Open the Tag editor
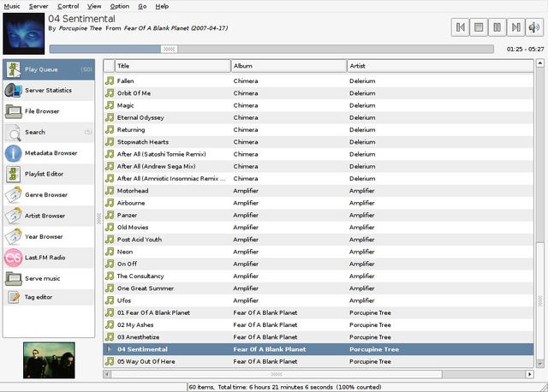Image resolution: width=548 pixels, height=392 pixels. (x=49, y=297)
